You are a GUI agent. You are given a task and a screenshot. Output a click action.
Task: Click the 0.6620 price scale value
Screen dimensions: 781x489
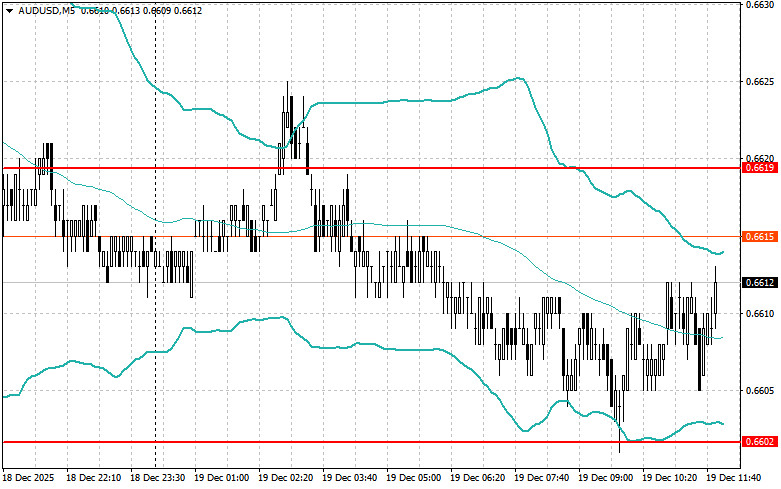point(760,158)
